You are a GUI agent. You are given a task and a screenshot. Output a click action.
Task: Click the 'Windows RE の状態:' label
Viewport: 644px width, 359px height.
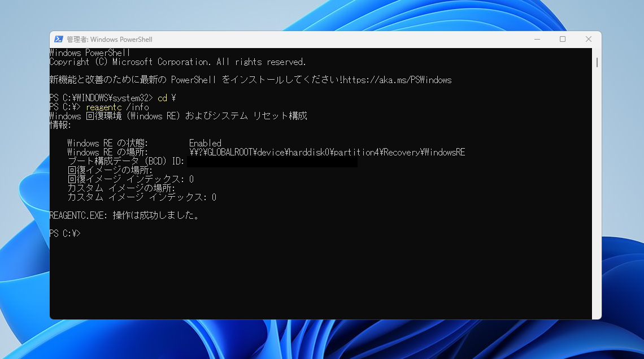coord(107,143)
